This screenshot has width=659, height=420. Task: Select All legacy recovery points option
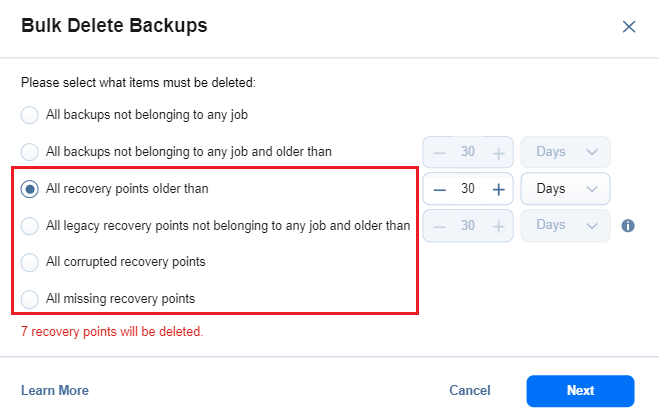[30, 225]
